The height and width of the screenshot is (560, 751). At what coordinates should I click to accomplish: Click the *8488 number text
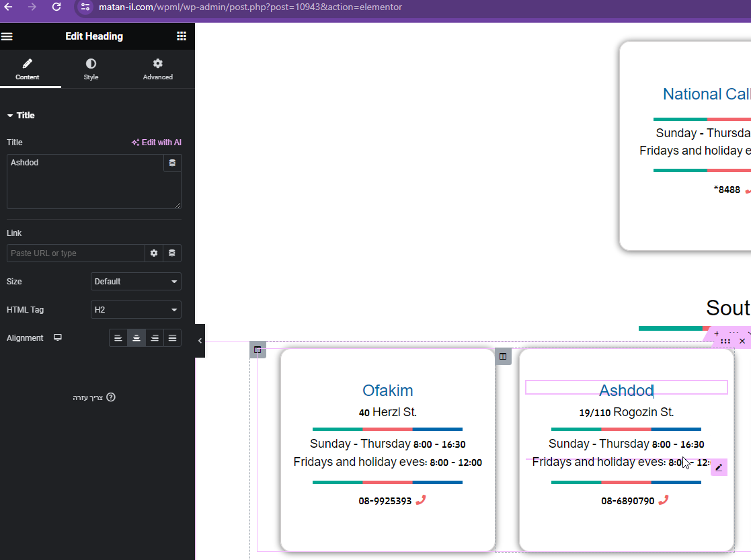727,190
